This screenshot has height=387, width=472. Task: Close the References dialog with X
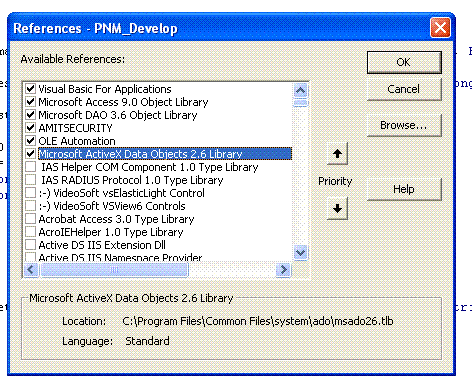pos(440,28)
